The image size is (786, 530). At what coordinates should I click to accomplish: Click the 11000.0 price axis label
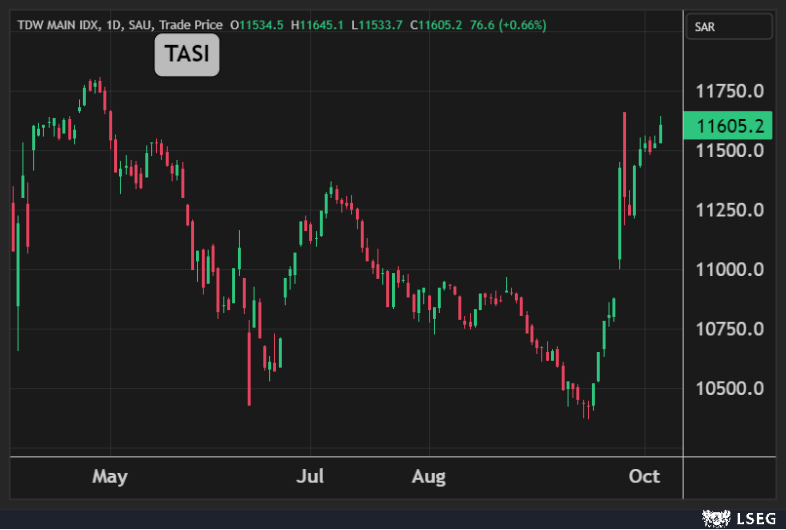click(x=730, y=269)
